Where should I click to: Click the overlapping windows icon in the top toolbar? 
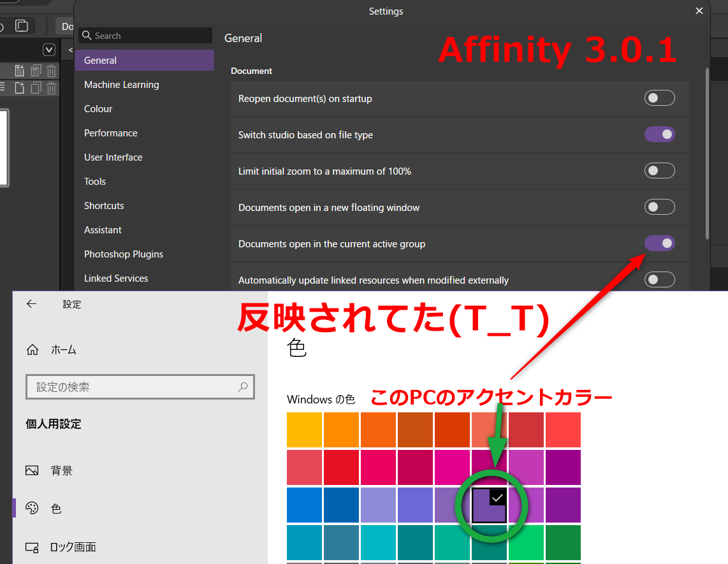click(22, 25)
